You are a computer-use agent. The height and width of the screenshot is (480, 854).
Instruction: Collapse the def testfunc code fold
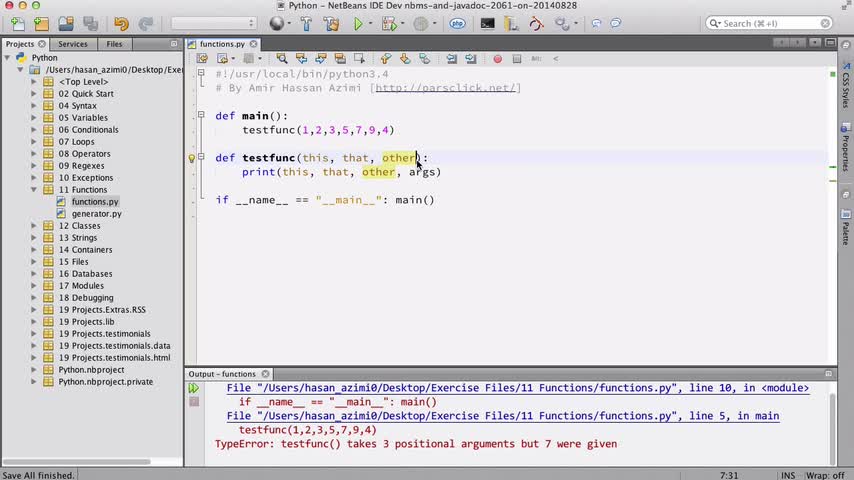tap(201, 157)
